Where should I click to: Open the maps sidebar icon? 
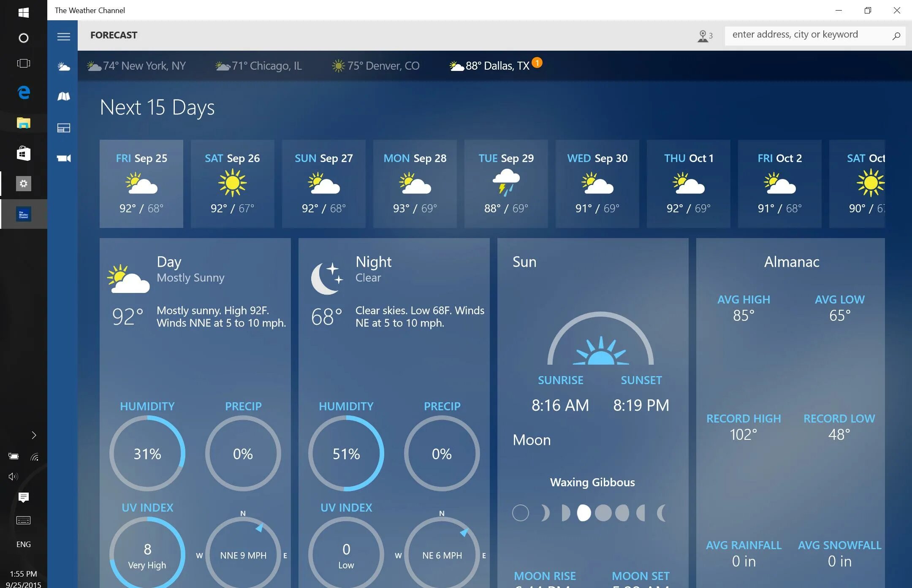point(63,97)
